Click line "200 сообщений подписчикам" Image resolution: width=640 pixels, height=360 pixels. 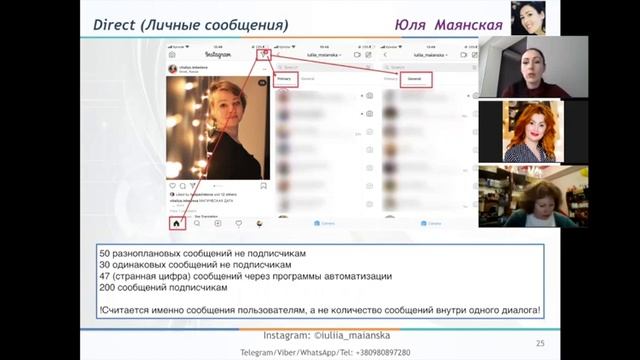(163, 287)
